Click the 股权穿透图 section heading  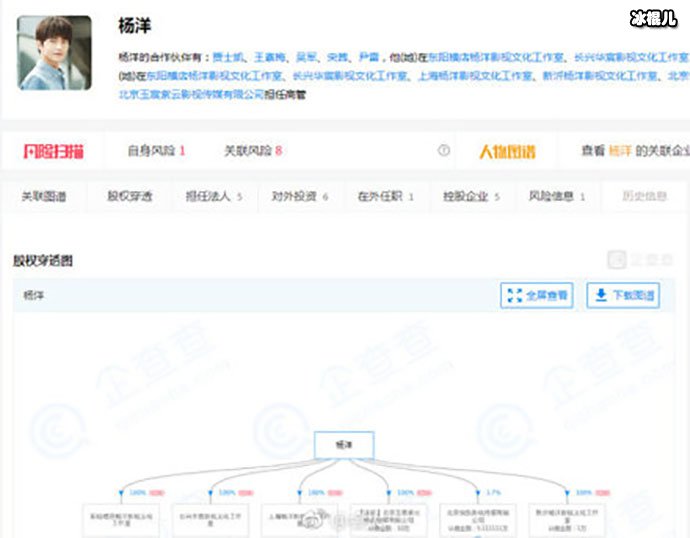43,261
